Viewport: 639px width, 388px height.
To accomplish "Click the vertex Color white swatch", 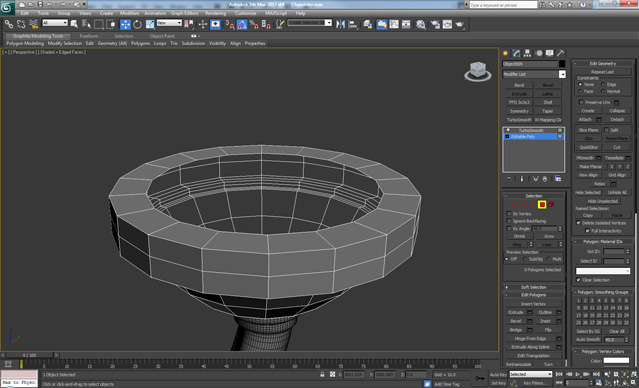I will (616, 360).
